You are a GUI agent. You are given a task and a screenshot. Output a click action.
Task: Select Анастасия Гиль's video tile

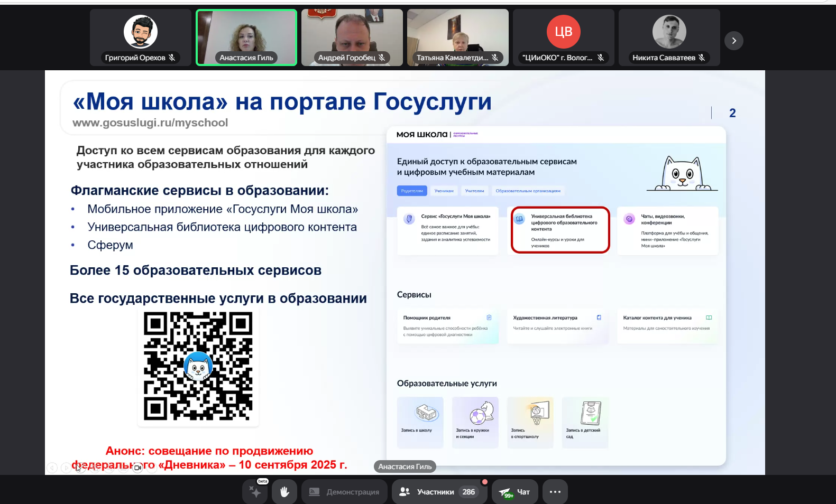(246, 38)
